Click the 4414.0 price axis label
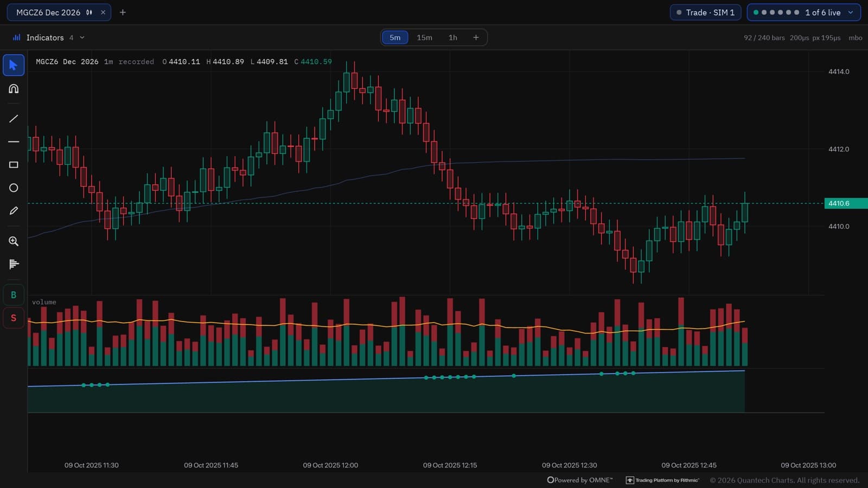This screenshot has width=868, height=488. coord(839,72)
